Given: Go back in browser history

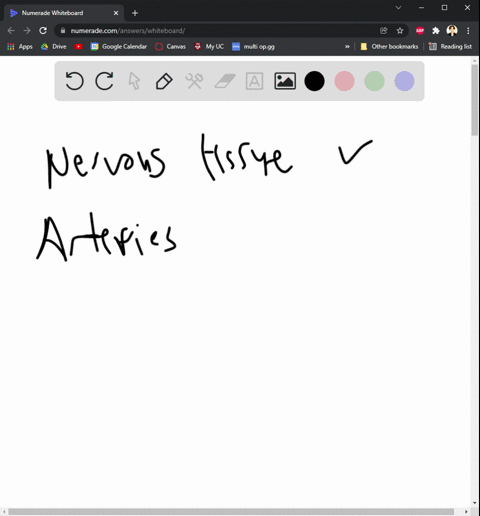Looking at the screenshot, I should tap(11, 31).
